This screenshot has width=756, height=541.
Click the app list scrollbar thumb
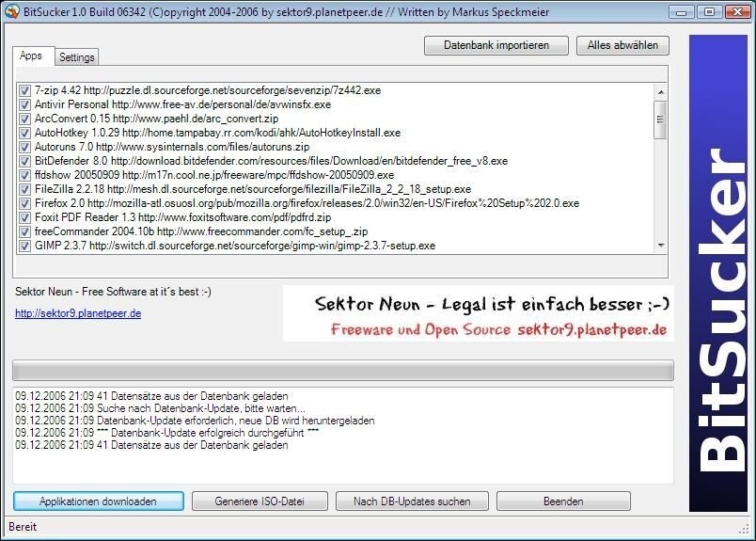(x=660, y=119)
